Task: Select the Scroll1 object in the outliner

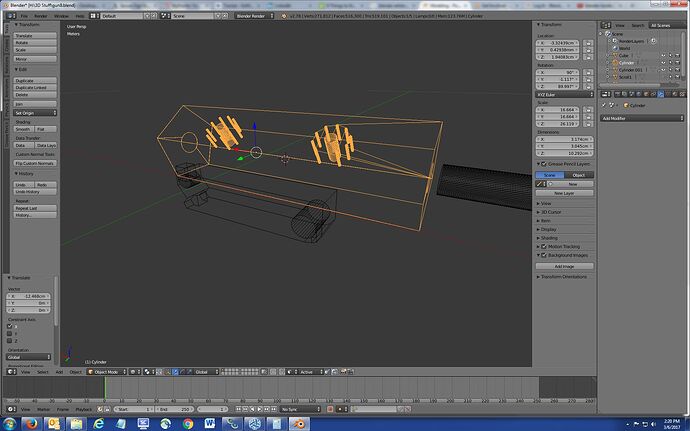Action: point(625,77)
